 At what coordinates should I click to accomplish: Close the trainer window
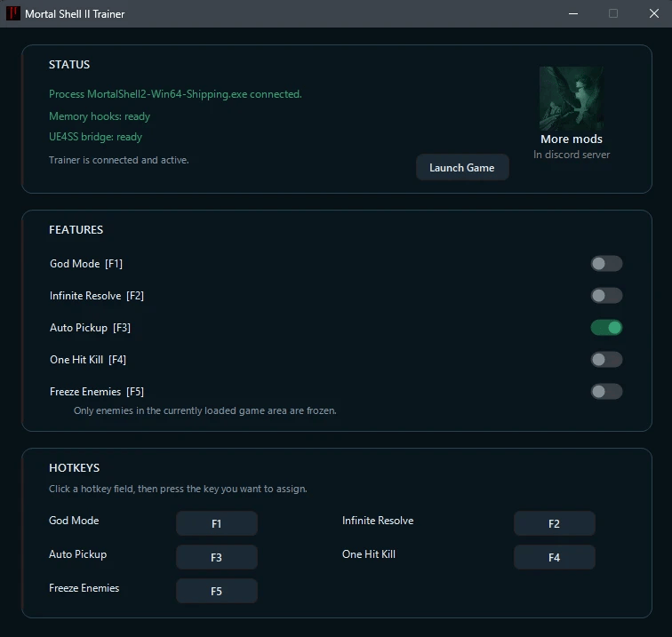point(653,13)
